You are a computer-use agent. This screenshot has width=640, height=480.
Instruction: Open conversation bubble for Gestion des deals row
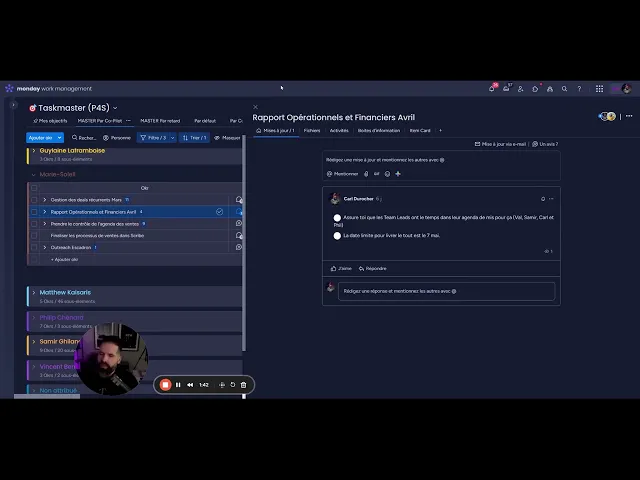239,200
